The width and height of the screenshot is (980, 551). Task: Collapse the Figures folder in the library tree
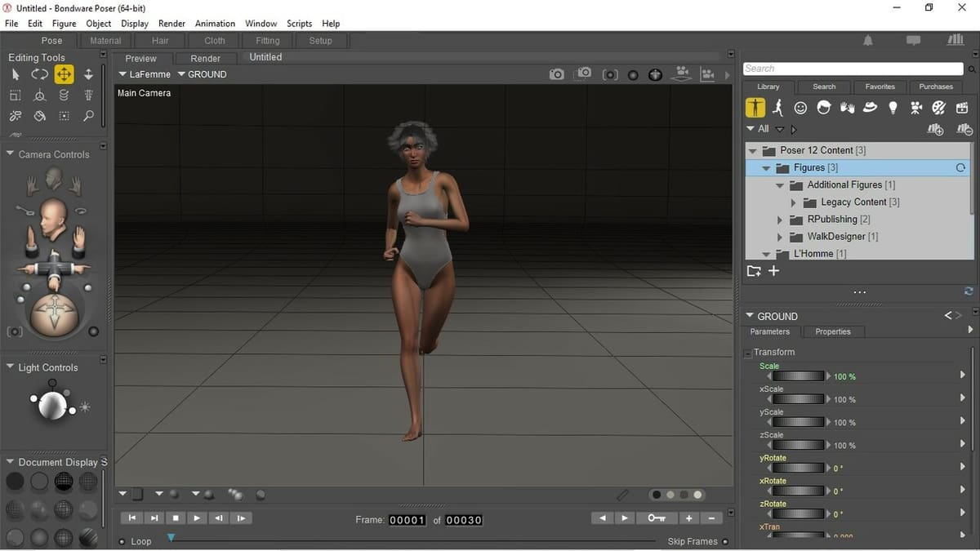point(766,167)
